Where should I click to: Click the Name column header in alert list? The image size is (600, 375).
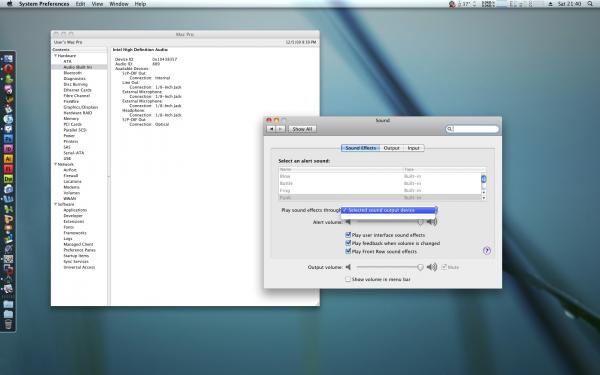[341, 170]
